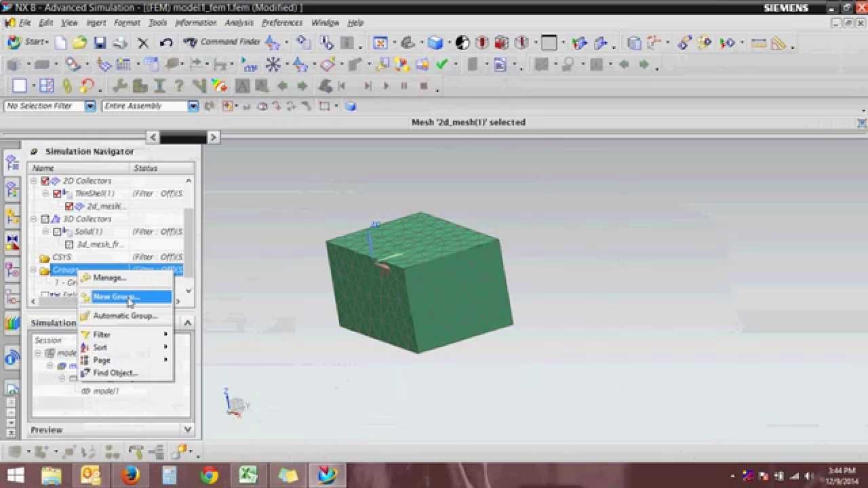Click the Windows Start button
The image size is (868, 488).
15,476
